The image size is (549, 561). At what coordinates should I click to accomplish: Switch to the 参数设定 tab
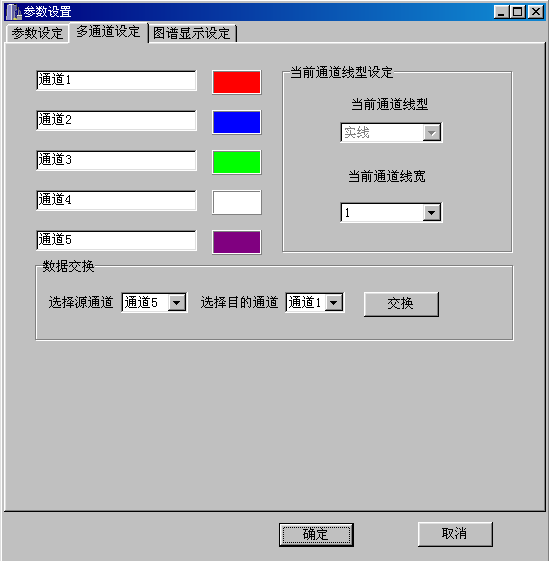point(38,34)
